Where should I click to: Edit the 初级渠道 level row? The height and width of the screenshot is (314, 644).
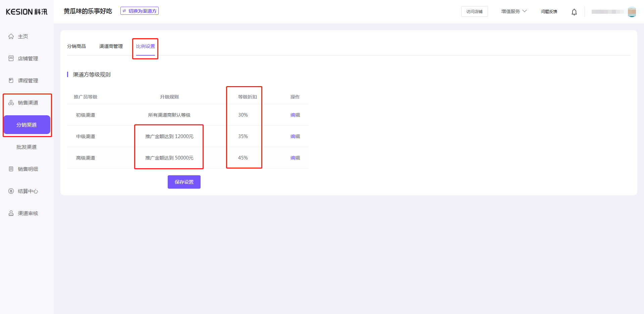tap(295, 115)
